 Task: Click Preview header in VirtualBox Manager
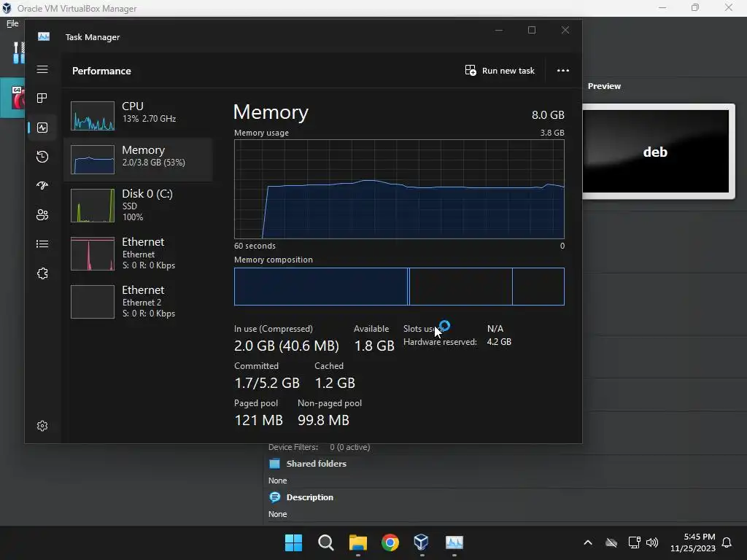[604, 86]
